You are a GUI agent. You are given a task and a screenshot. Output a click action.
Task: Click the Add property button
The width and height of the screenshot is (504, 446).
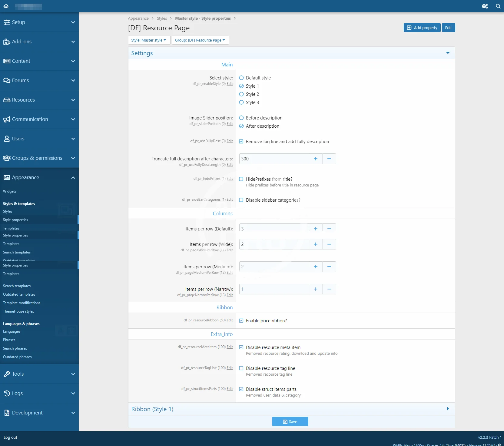tap(422, 28)
